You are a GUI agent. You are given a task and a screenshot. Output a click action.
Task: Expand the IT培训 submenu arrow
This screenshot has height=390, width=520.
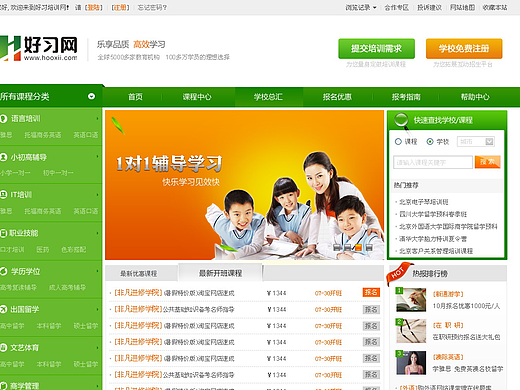(97, 195)
